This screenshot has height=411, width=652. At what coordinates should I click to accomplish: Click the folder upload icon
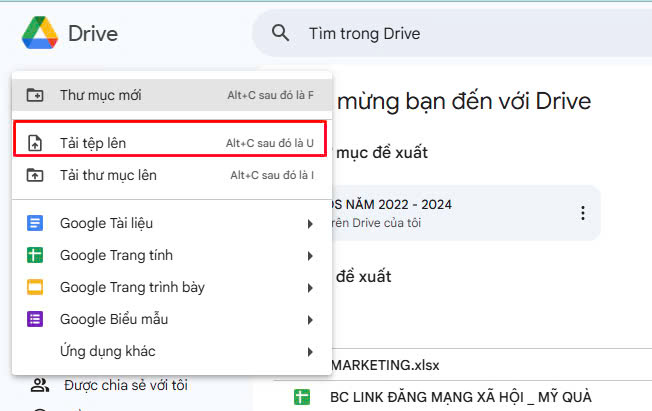(35, 175)
